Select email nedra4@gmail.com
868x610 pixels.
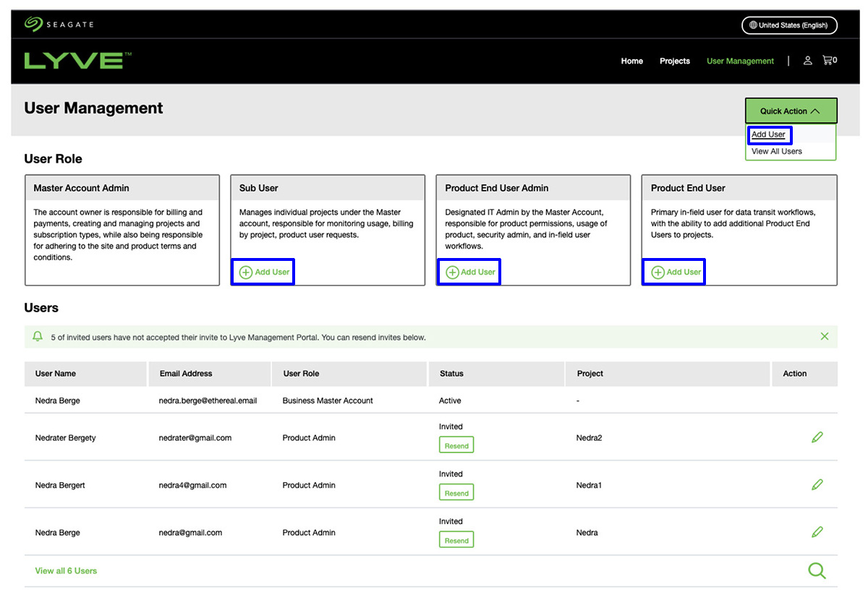192,486
